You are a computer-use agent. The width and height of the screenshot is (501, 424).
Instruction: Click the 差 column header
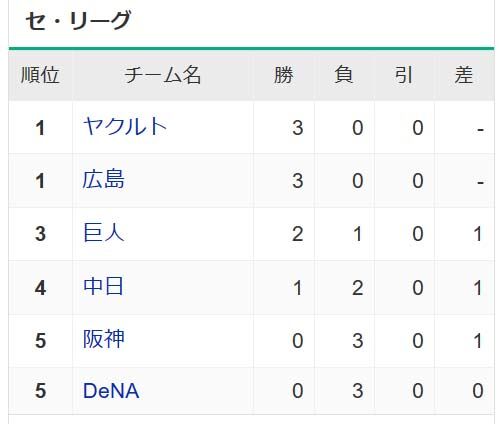(x=464, y=75)
